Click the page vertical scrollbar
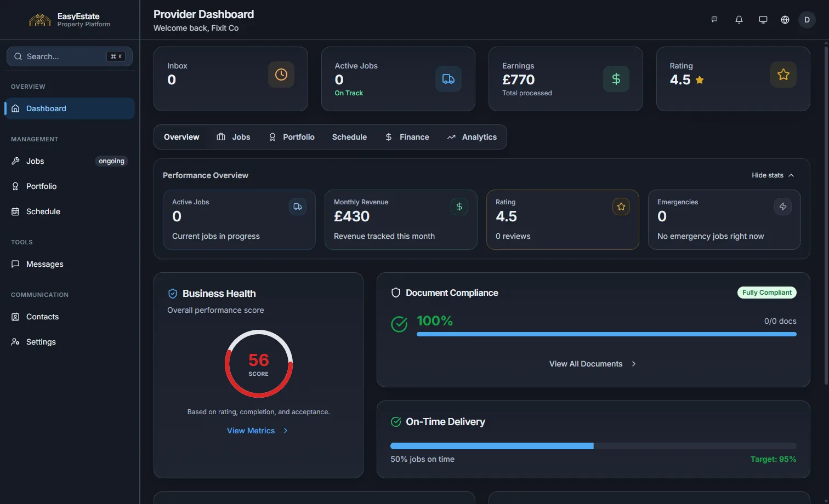The image size is (829, 504). click(x=826, y=216)
